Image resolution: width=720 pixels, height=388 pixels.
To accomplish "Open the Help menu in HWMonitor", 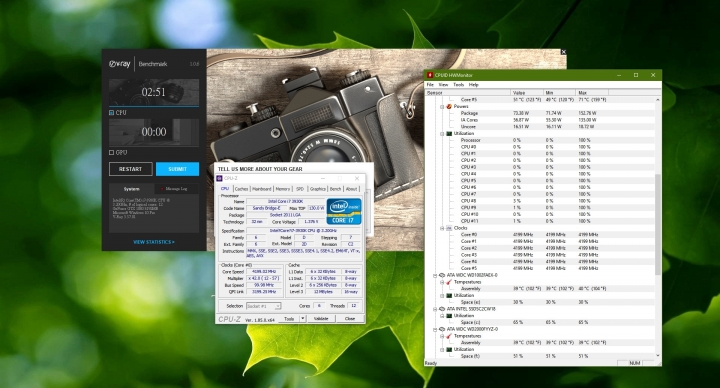I will [x=473, y=84].
